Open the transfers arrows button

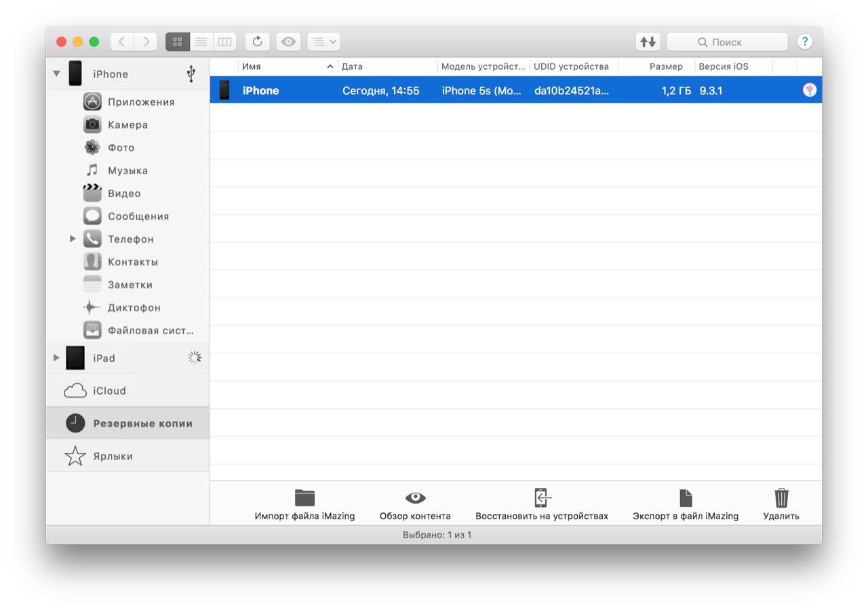pos(648,42)
